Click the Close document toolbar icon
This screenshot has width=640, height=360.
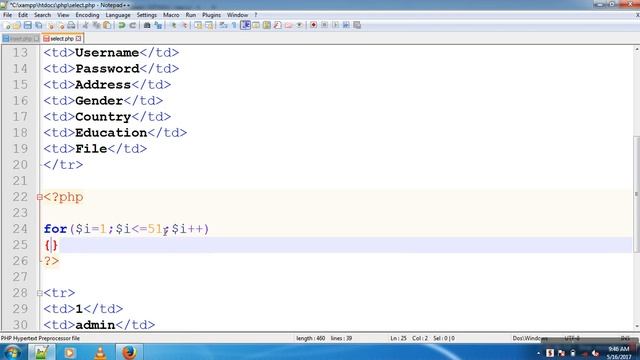[50, 25]
